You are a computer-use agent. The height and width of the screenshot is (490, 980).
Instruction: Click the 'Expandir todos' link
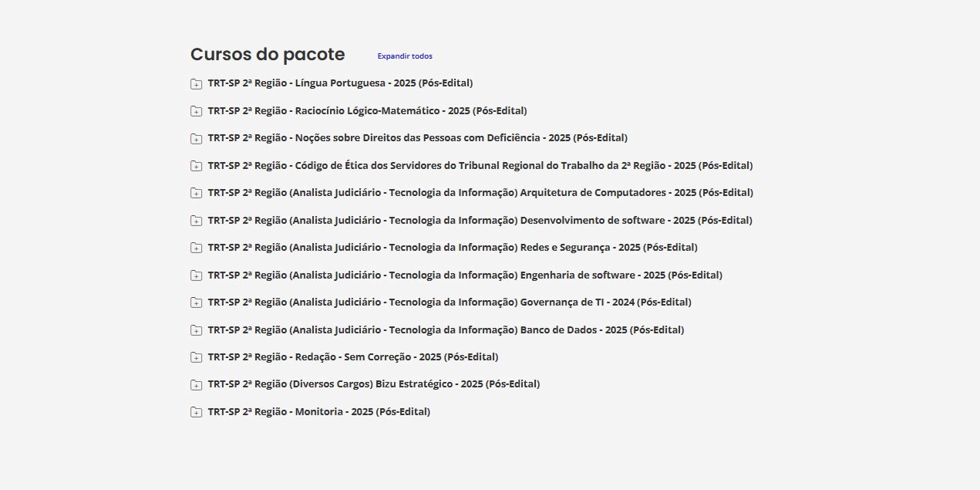[x=405, y=56]
